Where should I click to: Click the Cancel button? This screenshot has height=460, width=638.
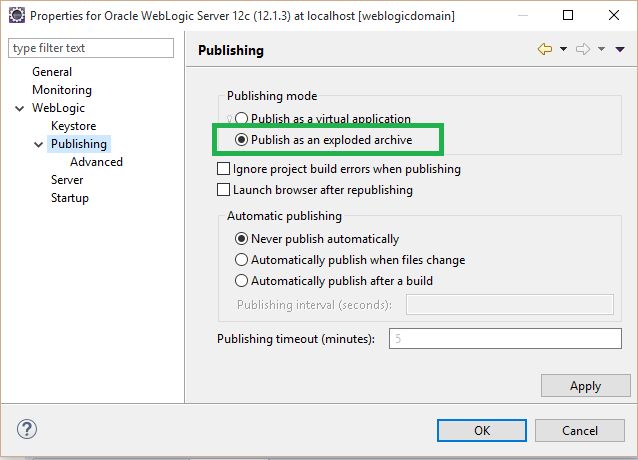580,430
